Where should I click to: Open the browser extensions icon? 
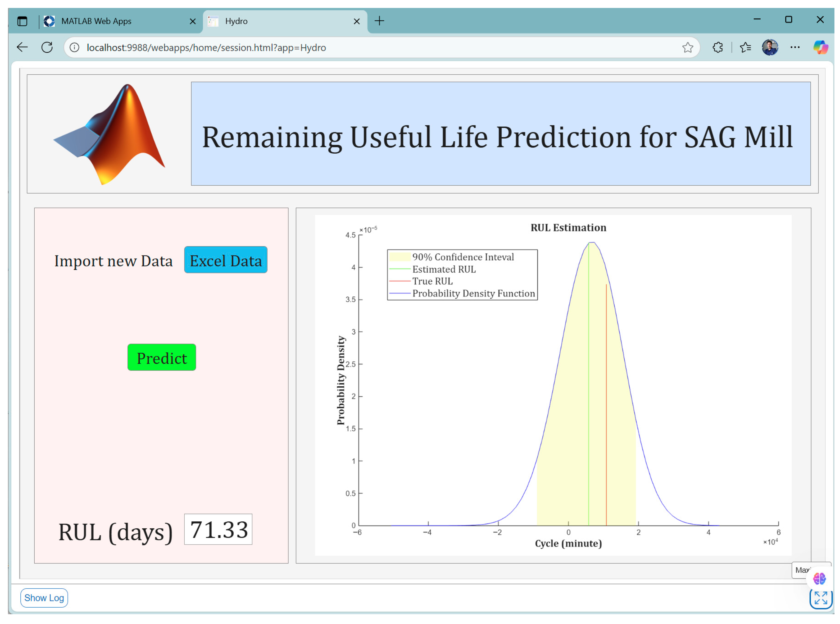click(x=717, y=48)
